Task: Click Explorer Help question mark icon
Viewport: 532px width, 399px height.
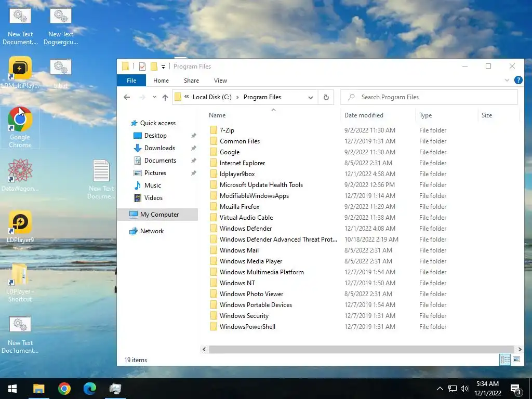Action: (x=518, y=80)
